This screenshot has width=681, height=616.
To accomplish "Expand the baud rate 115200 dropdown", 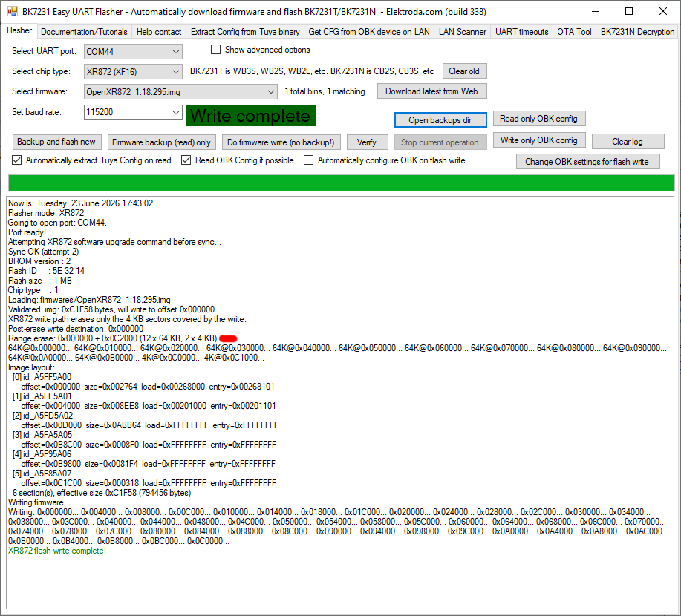I will pos(175,112).
